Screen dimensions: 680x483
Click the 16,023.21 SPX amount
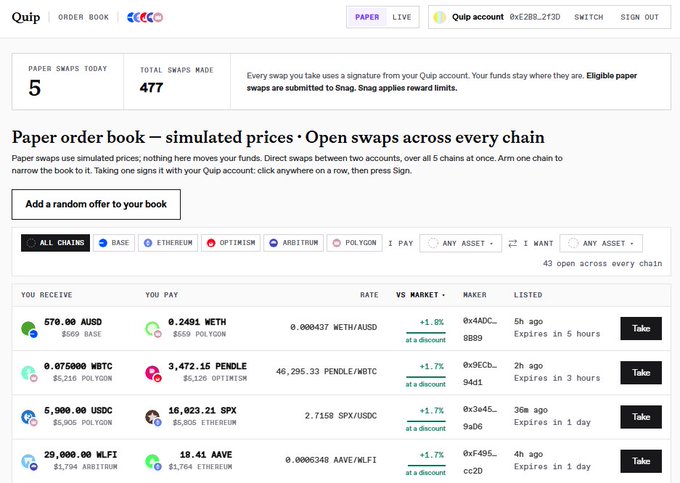click(203, 411)
